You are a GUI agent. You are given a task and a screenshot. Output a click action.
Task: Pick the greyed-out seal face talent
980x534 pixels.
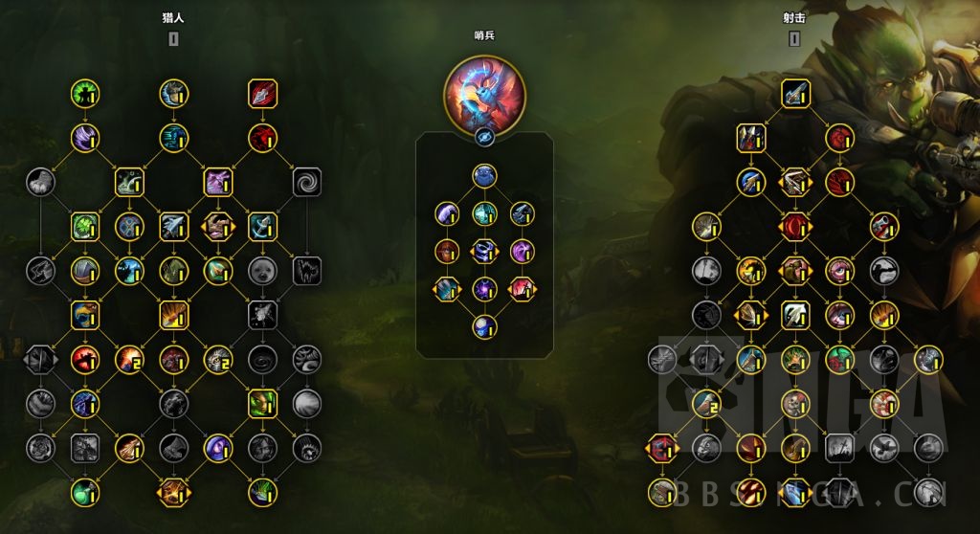tap(262, 272)
